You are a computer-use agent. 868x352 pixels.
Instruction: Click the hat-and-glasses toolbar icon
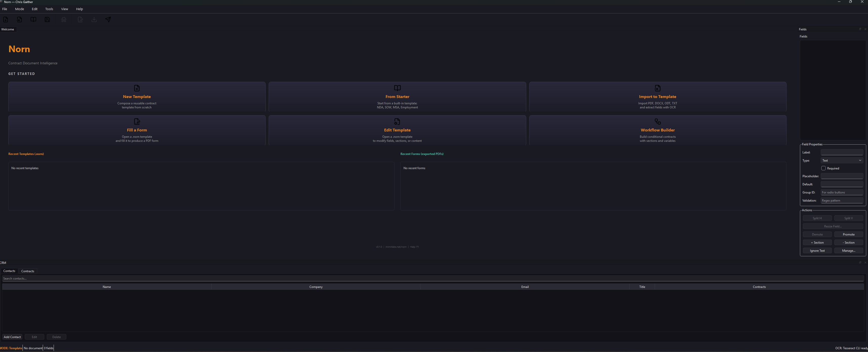(64, 19)
